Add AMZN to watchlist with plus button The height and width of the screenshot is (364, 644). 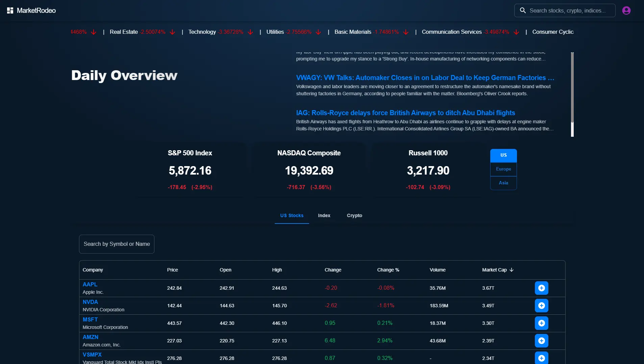coord(541,341)
